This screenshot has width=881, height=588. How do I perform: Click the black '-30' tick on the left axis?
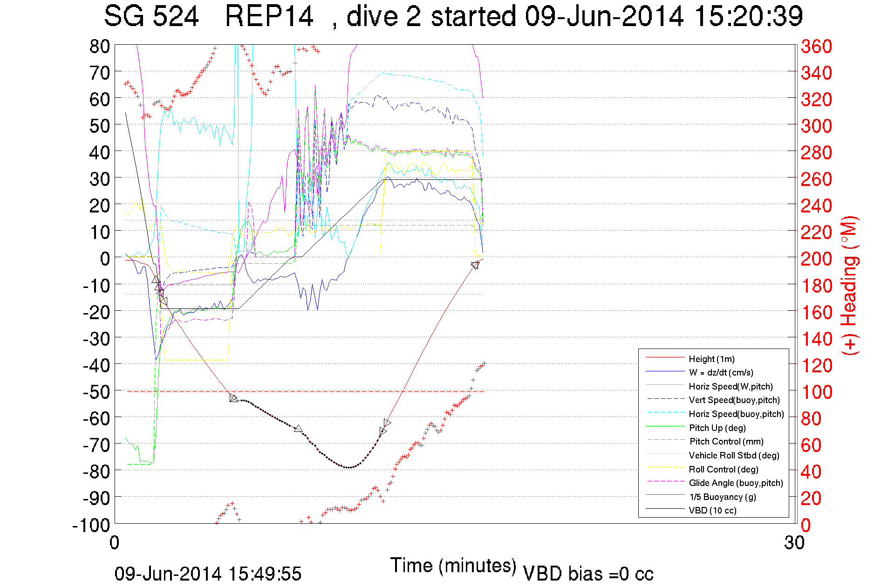click(x=96, y=338)
